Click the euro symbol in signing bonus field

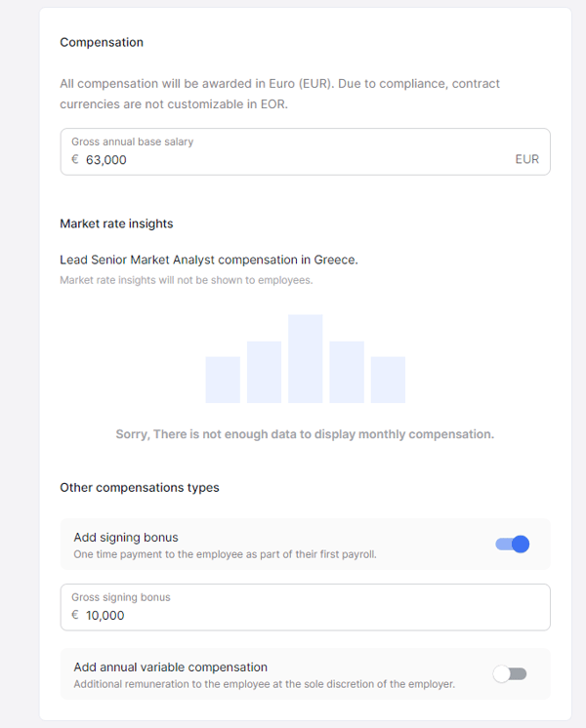[x=75, y=615]
